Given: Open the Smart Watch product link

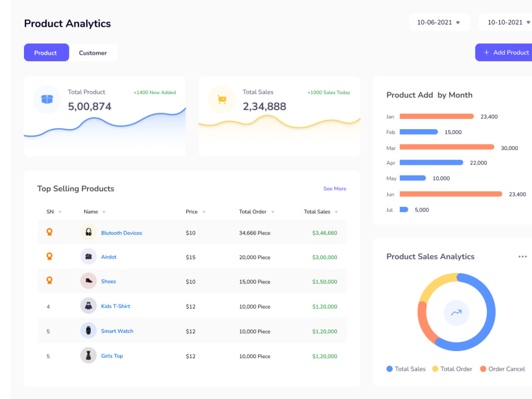Looking at the screenshot, I should click(117, 331).
